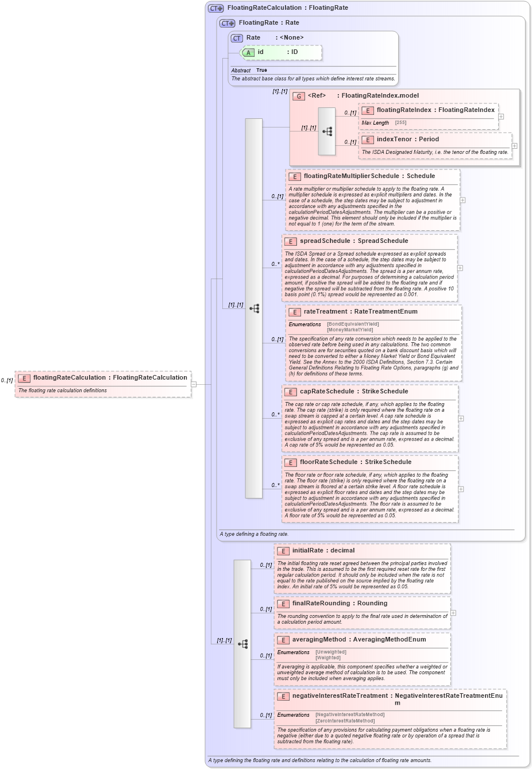Click the Abstract True property of Rate
The width and height of the screenshot is (532, 769).
tap(249, 71)
